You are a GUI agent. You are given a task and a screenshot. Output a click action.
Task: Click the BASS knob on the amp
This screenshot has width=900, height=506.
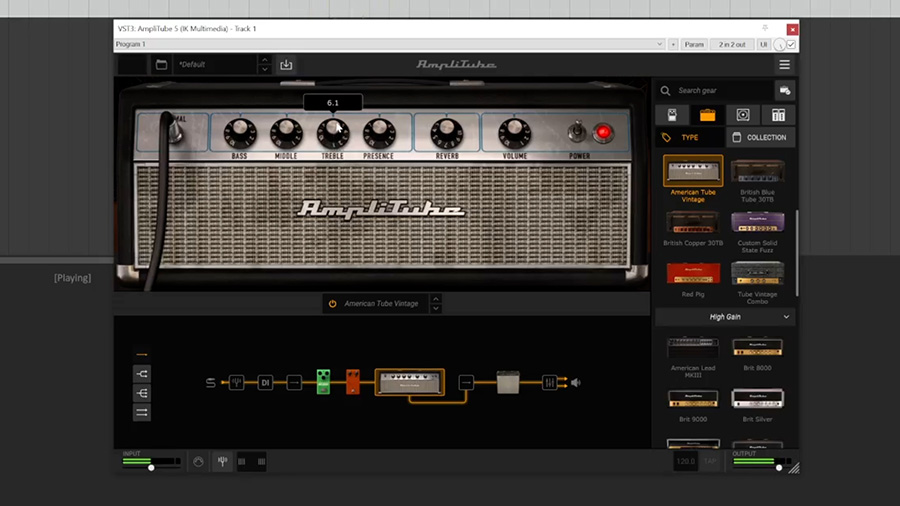click(x=239, y=133)
